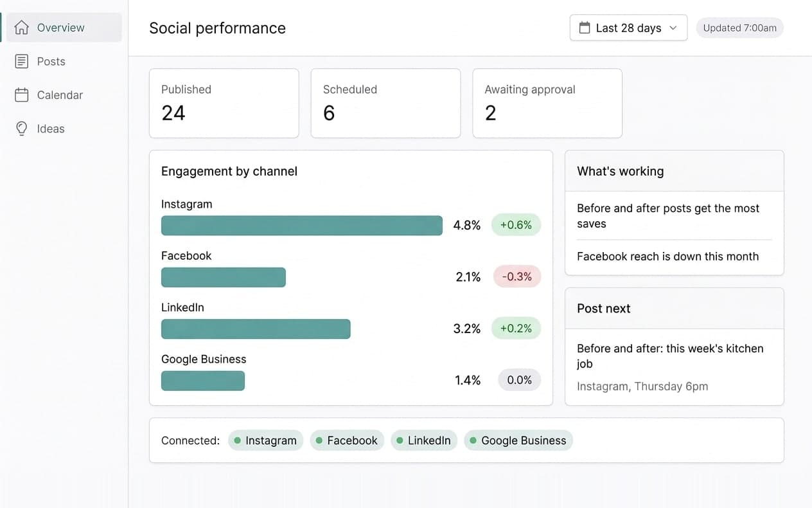The height and width of the screenshot is (508, 812).
Task: Open 'Facebook reach is down this month' insight
Action: 668,256
